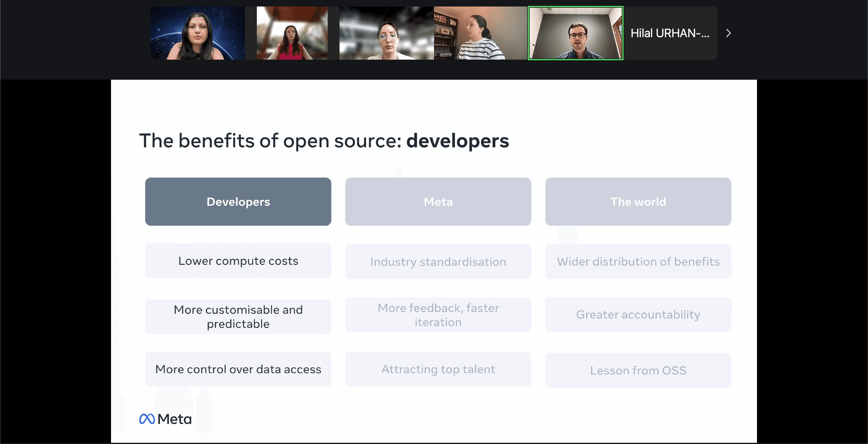Image resolution: width=868 pixels, height=444 pixels.
Task: Select the Lesson from OSS box
Action: point(638,370)
